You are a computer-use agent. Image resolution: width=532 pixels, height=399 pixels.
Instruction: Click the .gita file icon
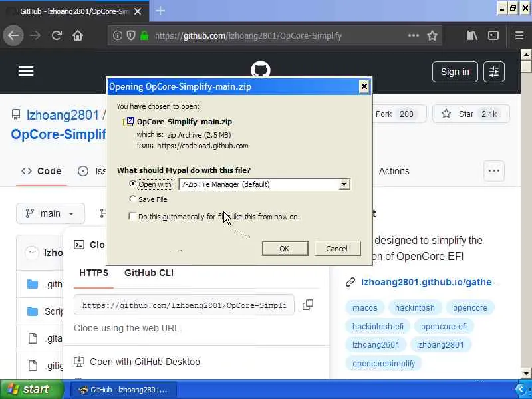(x=33, y=338)
